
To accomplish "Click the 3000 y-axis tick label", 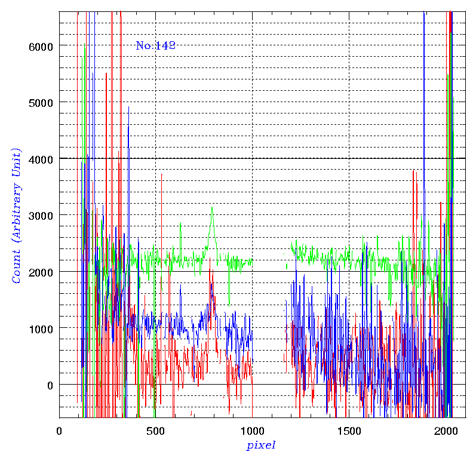I will [41, 216].
